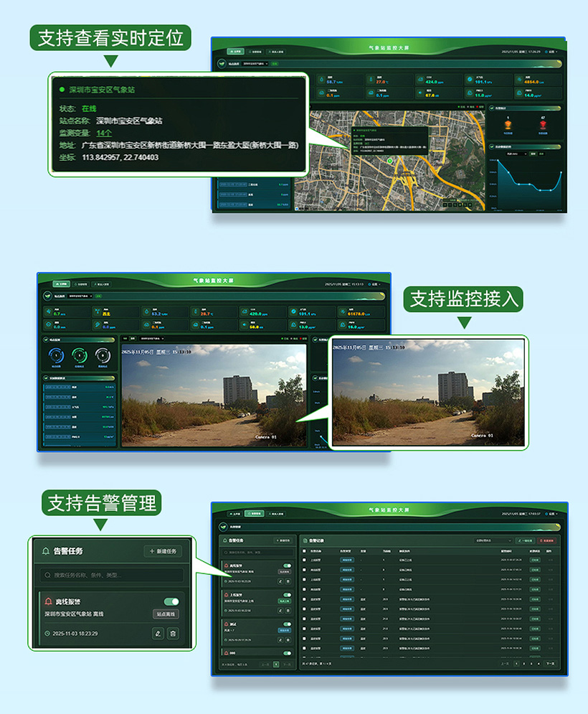Toggle the 上线报警 task switch
588x714 pixels.
tap(288, 595)
